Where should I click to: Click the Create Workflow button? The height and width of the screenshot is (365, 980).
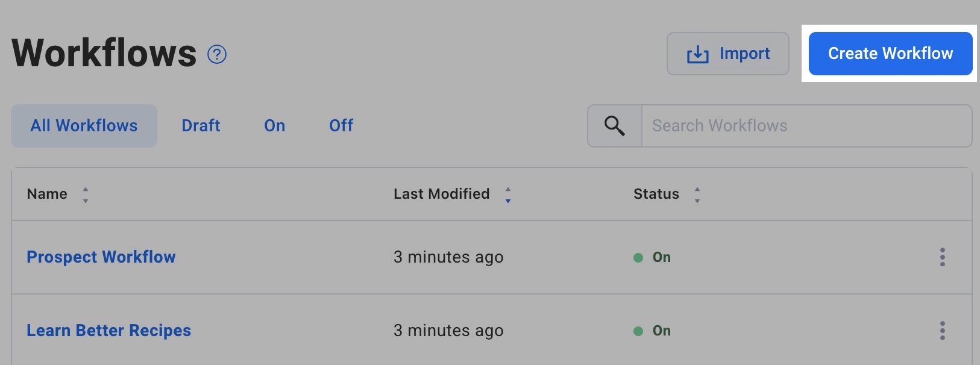click(x=890, y=54)
